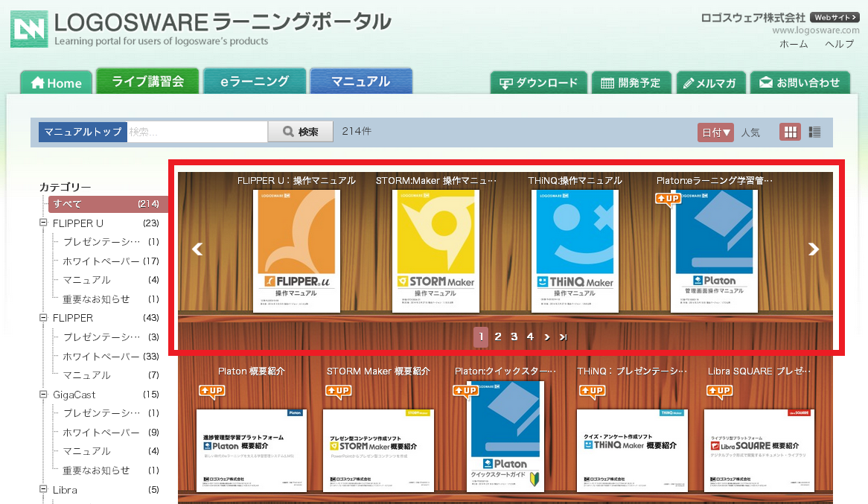
Task: Open Platon 概要紹介 document thumbnail
Action: coord(252,451)
